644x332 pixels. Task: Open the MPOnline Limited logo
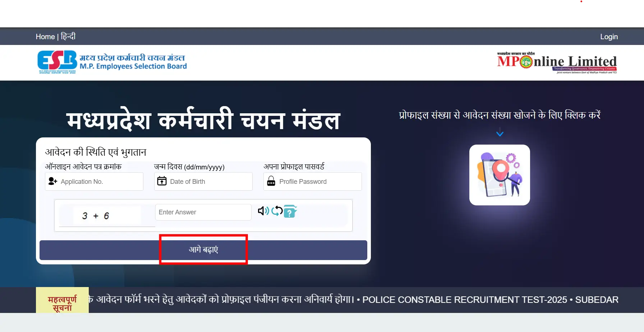[557, 63]
